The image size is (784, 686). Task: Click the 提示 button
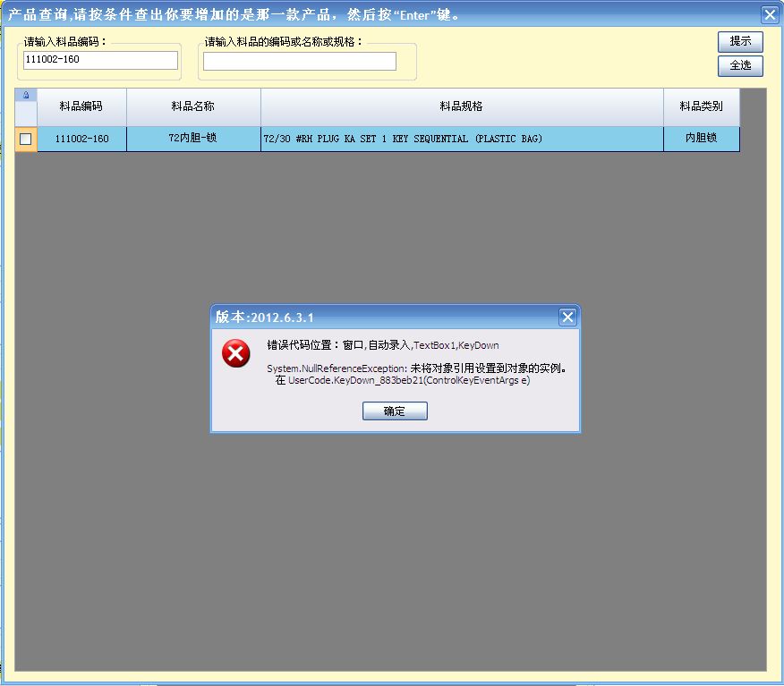click(x=740, y=41)
